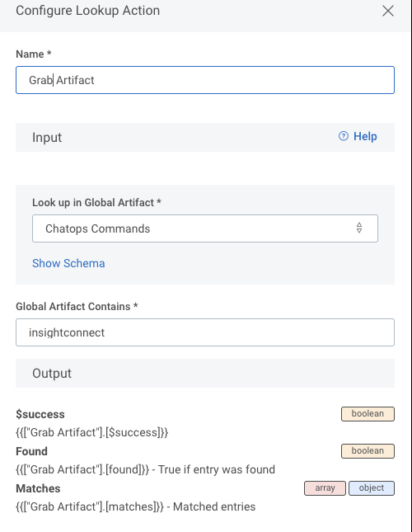
Task: Click the dropdown up-down arrows icon
Action: 359,228
